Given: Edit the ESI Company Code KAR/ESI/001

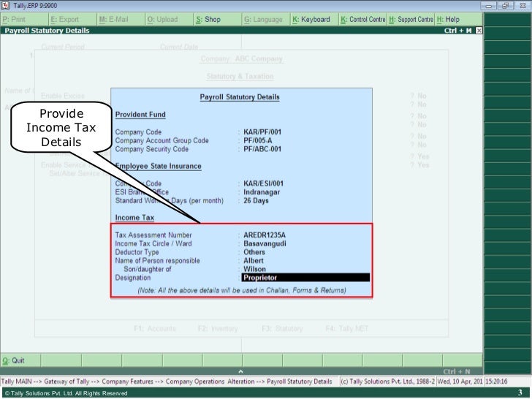Looking at the screenshot, I should coord(263,183).
